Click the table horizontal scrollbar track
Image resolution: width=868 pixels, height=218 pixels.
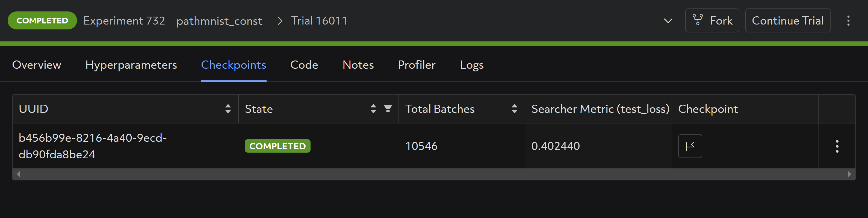point(434,174)
